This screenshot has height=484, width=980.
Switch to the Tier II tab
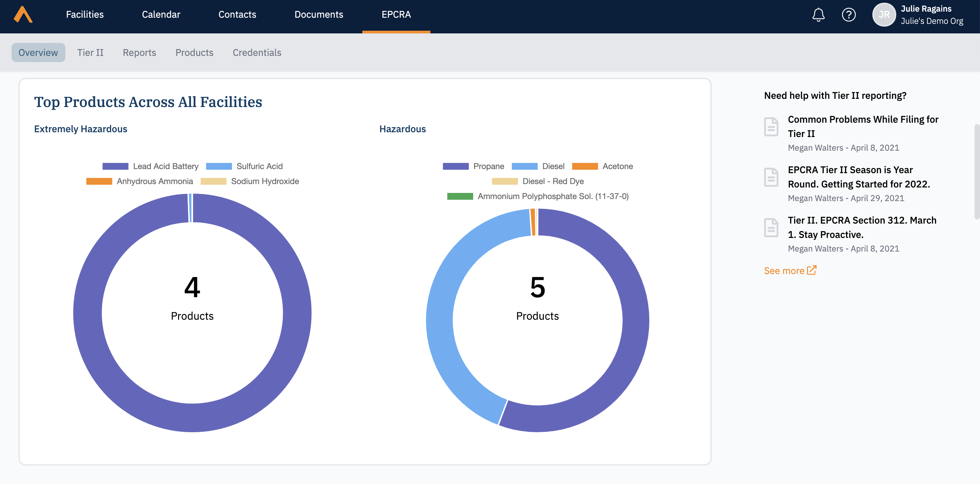coord(90,52)
